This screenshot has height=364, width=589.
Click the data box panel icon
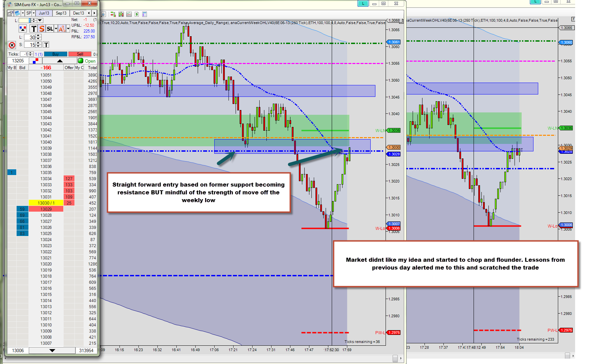tap(145, 14)
